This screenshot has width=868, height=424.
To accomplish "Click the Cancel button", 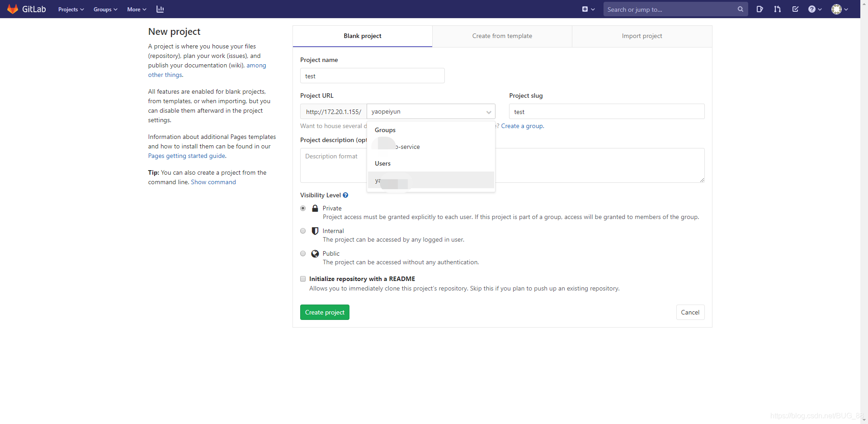I will 690,312.
